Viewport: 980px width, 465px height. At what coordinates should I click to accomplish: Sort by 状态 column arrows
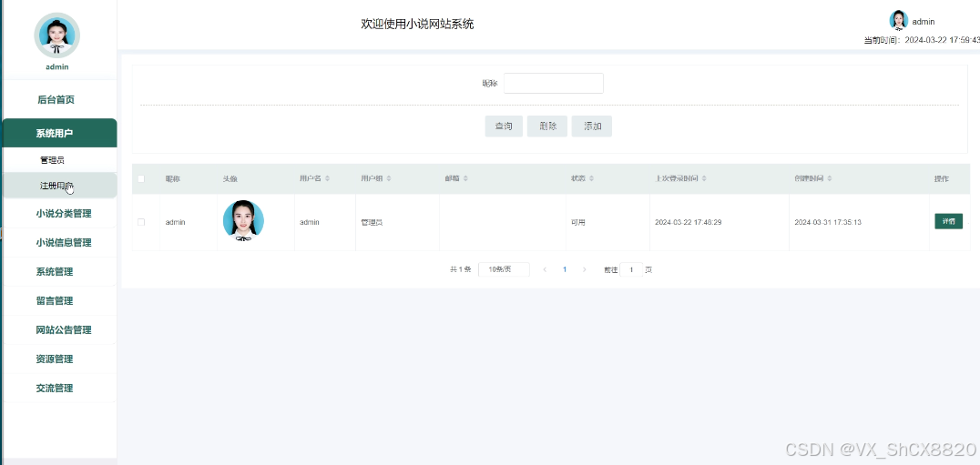(590, 179)
